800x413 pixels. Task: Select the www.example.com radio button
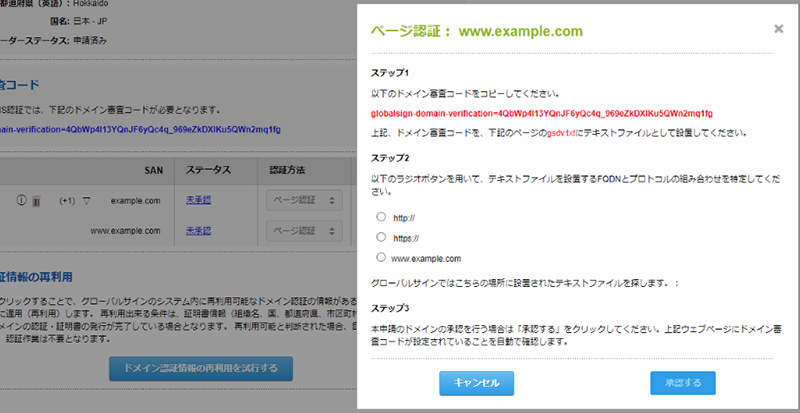click(381, 258)
